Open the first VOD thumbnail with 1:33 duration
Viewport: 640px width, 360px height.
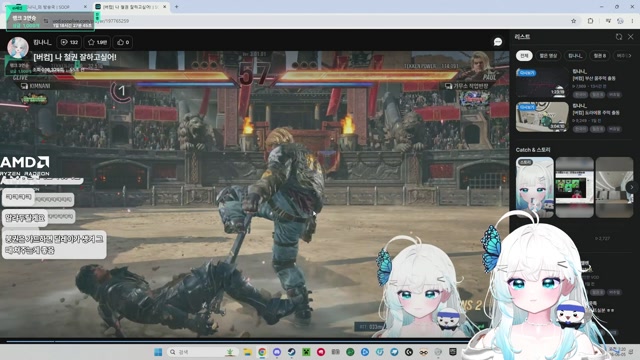[x=542, y=82]
